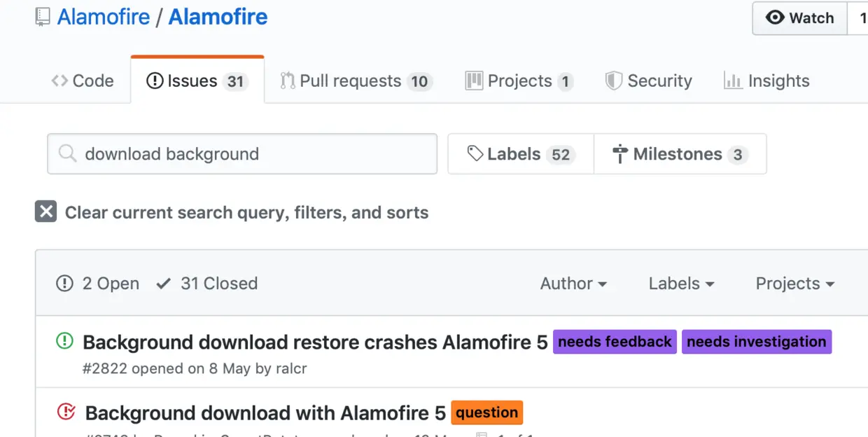Click the Milestones signpost icon
The image size is (868, 437).
click(x=619, y=154)
